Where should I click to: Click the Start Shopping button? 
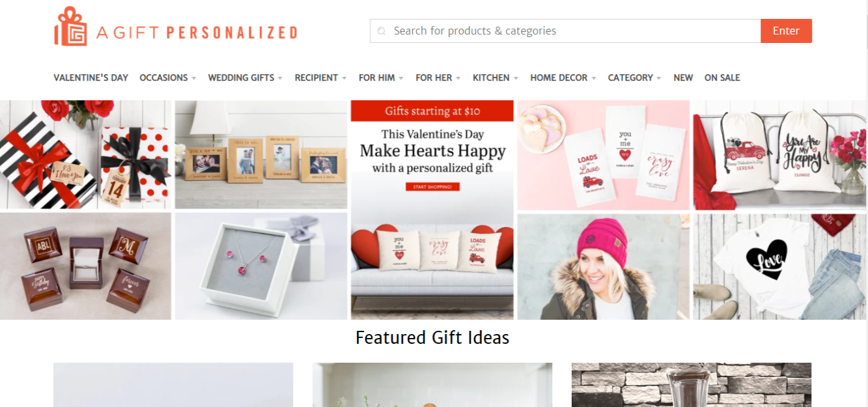tap(432, 187)
